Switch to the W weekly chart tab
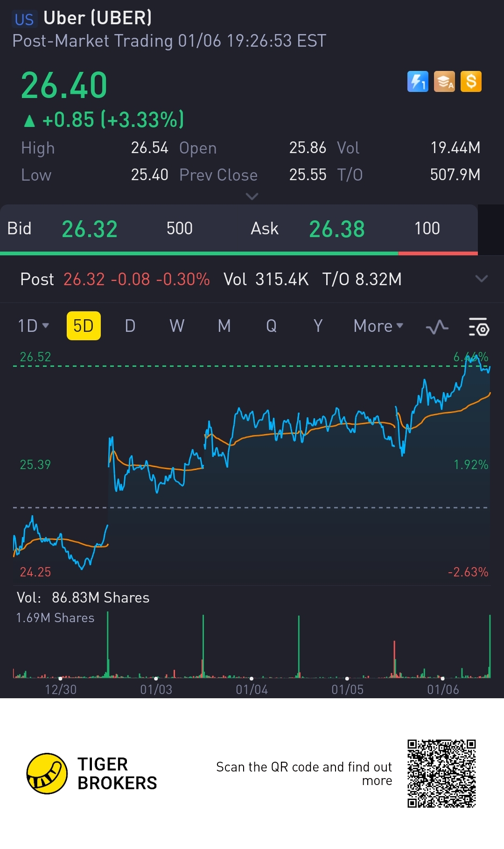This screenshot has width=504, height=849. (x=177, y=326)
